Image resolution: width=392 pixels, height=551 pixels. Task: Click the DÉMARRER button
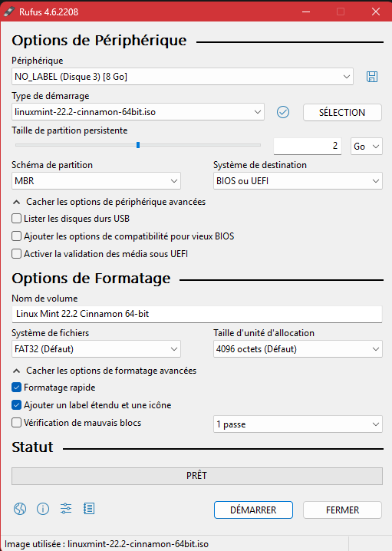pos(253,510)
